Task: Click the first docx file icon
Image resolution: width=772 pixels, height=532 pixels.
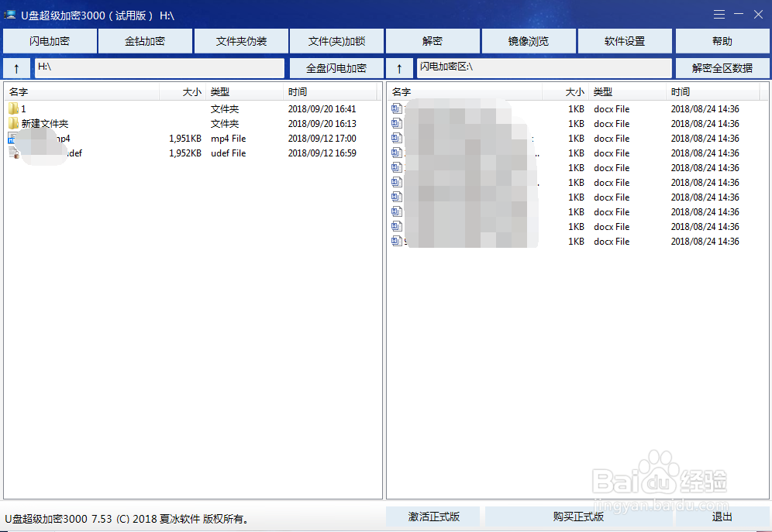Action: click(x=396, y=108)
